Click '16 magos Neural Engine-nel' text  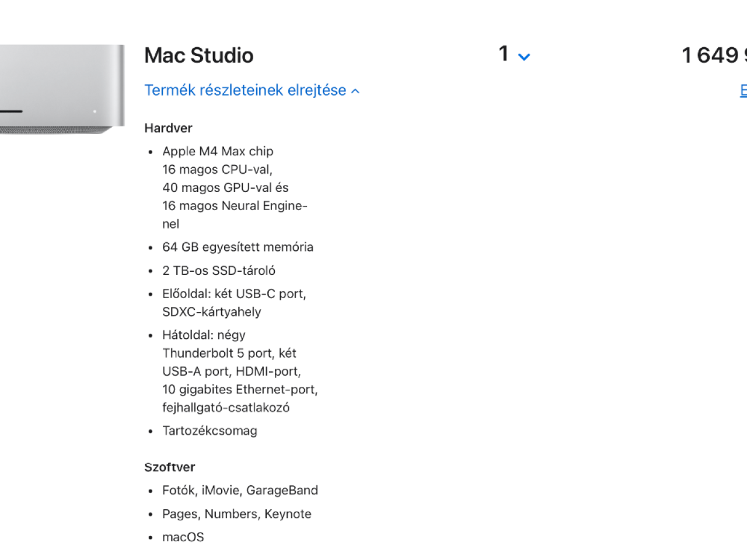coord(235,215)
